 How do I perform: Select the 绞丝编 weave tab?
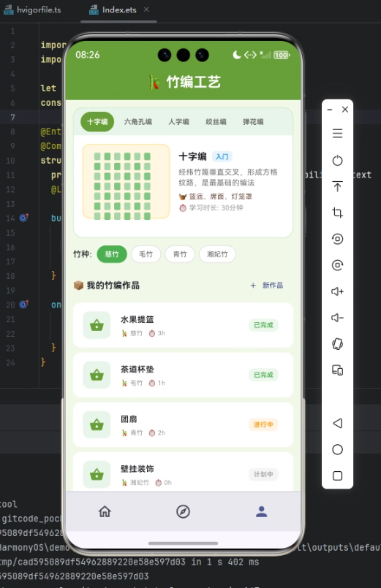click(216, 121)
